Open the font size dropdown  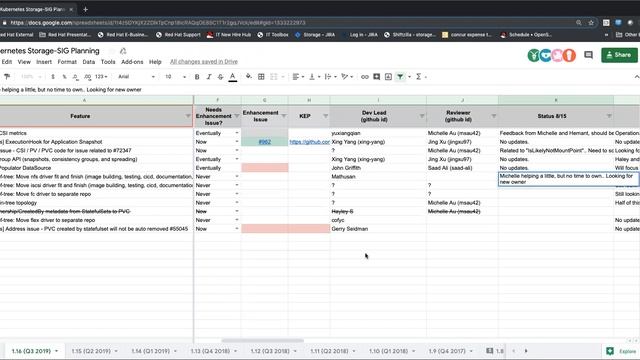point(176,77)
